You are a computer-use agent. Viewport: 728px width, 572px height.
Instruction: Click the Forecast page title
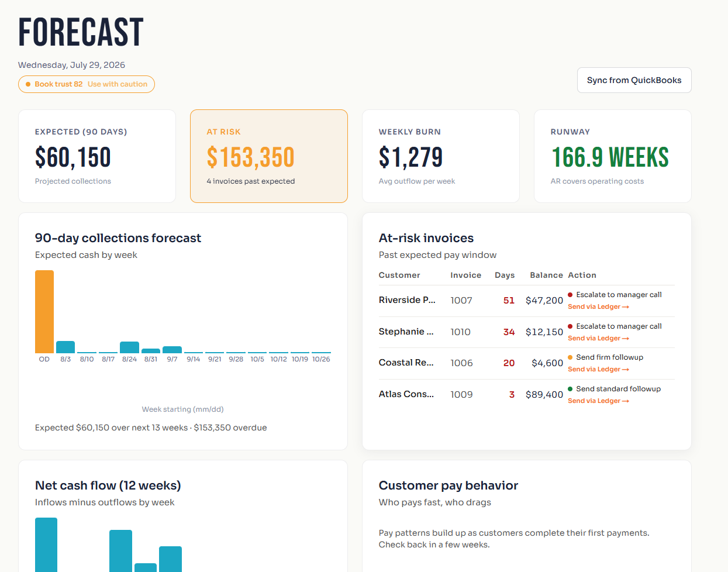[x=81, y=32]
